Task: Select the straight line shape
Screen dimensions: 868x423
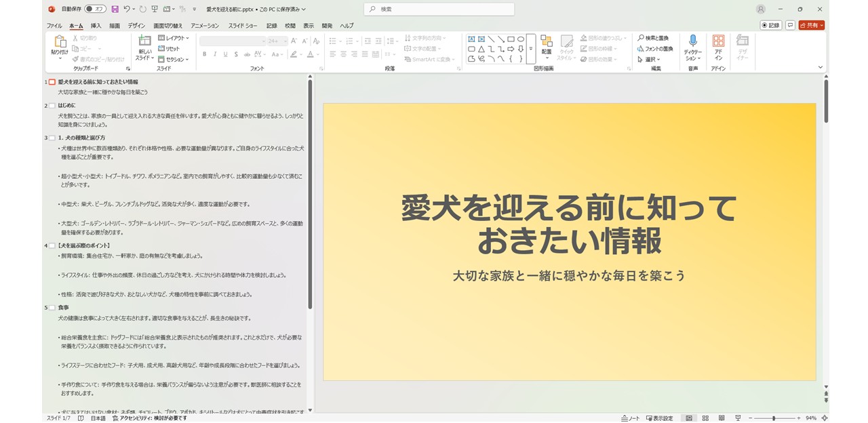Action: tap(491, 39)
